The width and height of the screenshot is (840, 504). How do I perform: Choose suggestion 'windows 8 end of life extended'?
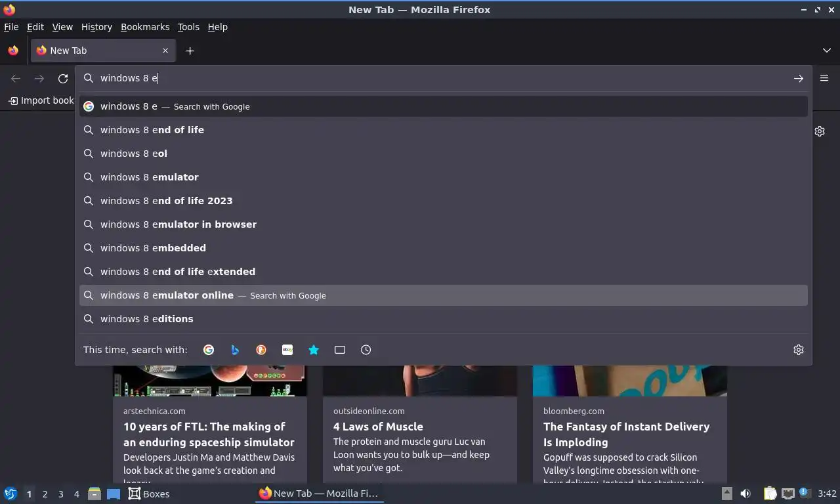click(444, 272)
